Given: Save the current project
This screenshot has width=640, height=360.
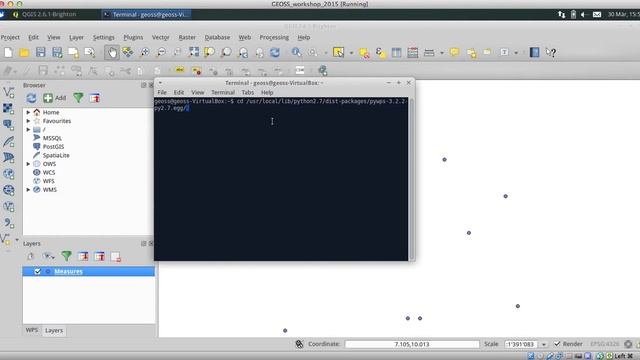Looking at the screenshot, I should [x=40, y=52].
